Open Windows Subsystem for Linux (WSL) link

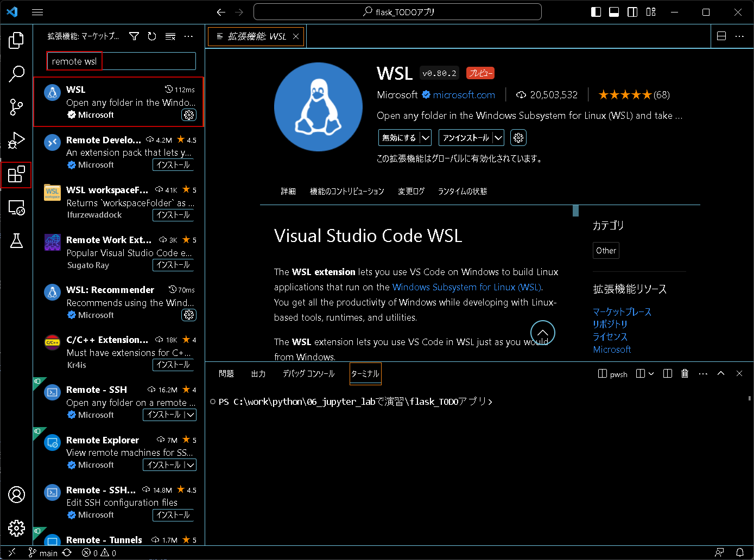coord(467,287)
